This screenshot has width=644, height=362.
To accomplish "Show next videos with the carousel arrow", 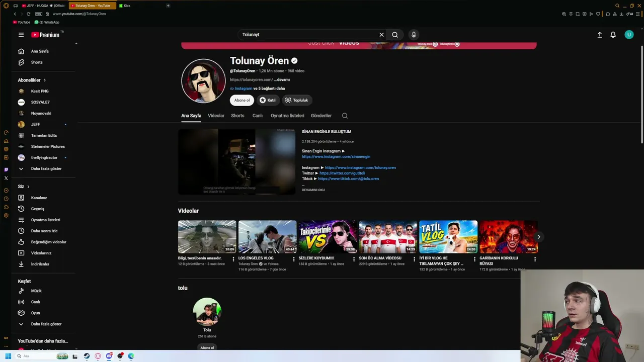I will pyautogui.click(x=538, y=237).
